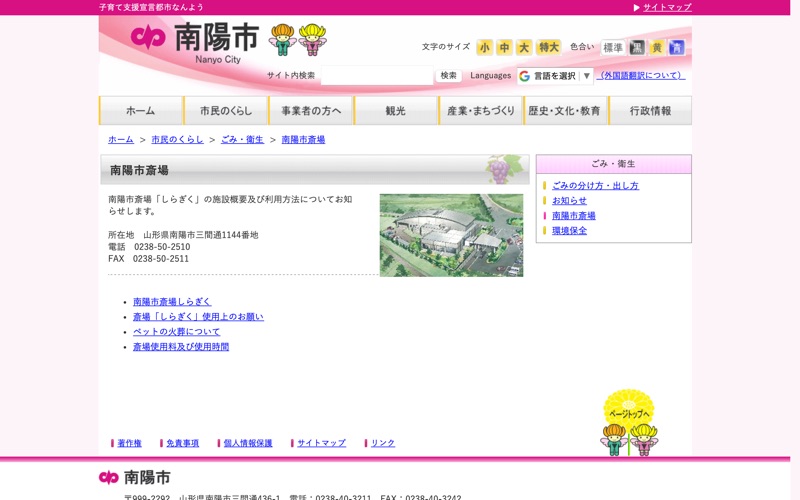The image size is (800, 500).
Task: Click the ホーム breadcrumb link
Action: pyautogui.click(x=121, y=139)
